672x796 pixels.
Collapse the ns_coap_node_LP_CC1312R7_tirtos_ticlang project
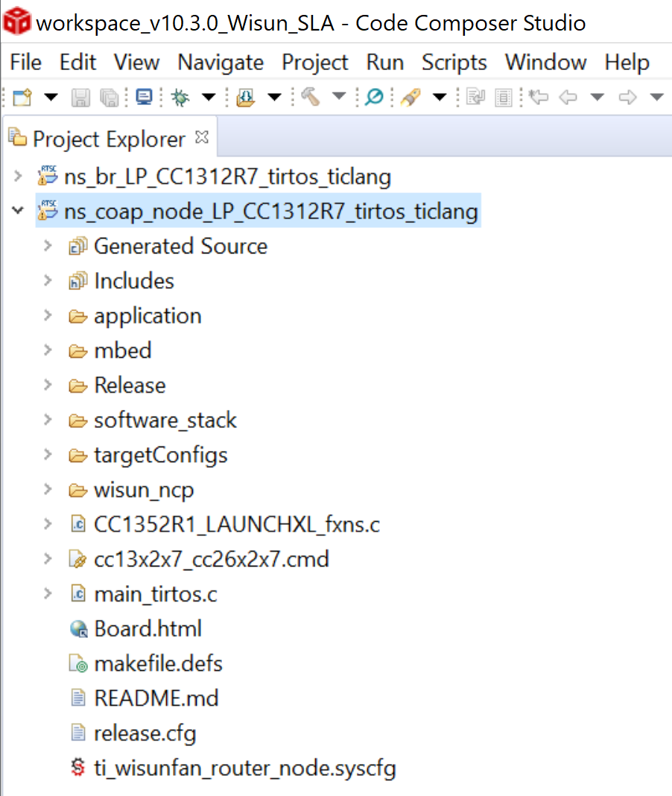pyautogui.click(x=18, y=212)
